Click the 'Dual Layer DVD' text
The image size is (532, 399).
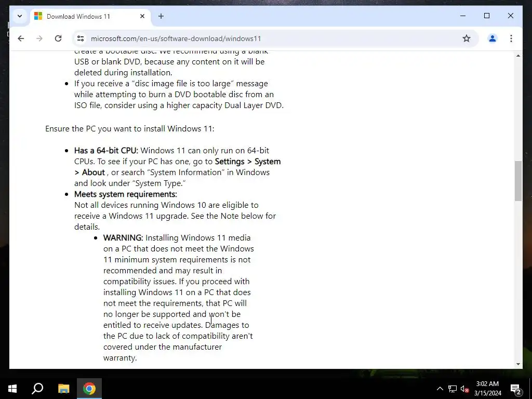[253, 105]
